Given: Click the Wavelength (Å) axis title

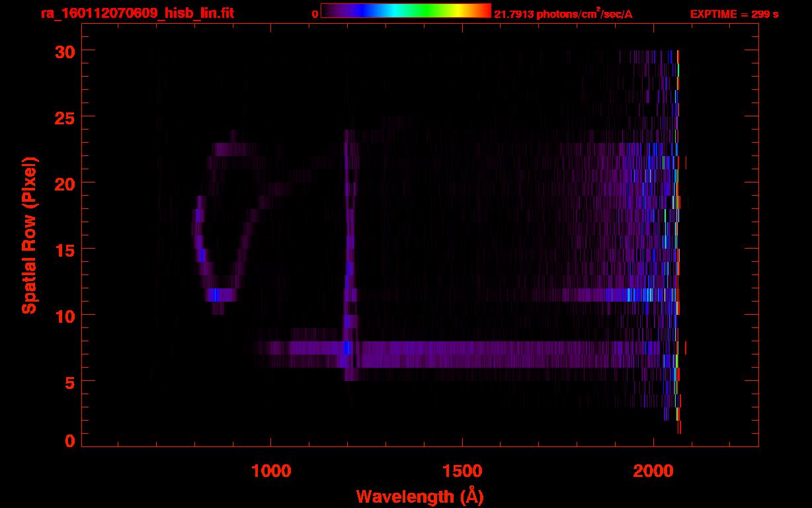Looking at the screenshot, I should 419,496.
